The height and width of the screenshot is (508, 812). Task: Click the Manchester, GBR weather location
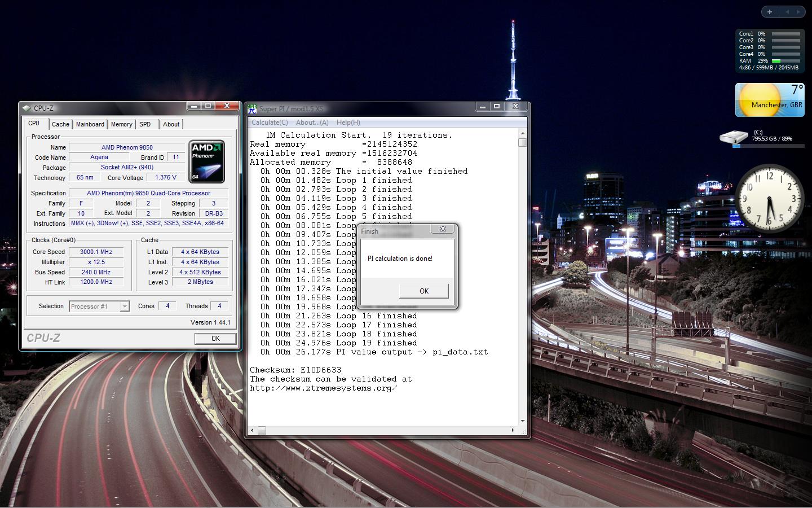[x=776, y=105]
